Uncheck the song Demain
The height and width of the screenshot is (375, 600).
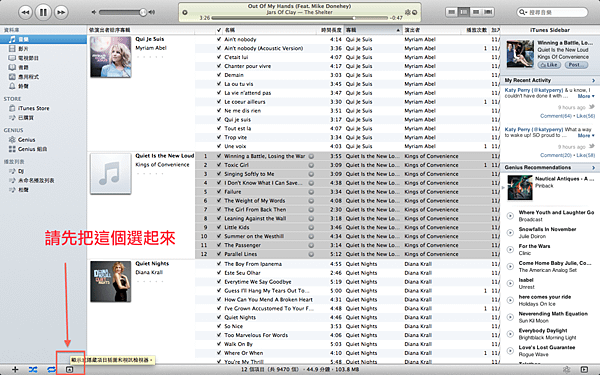pos(219,75)
